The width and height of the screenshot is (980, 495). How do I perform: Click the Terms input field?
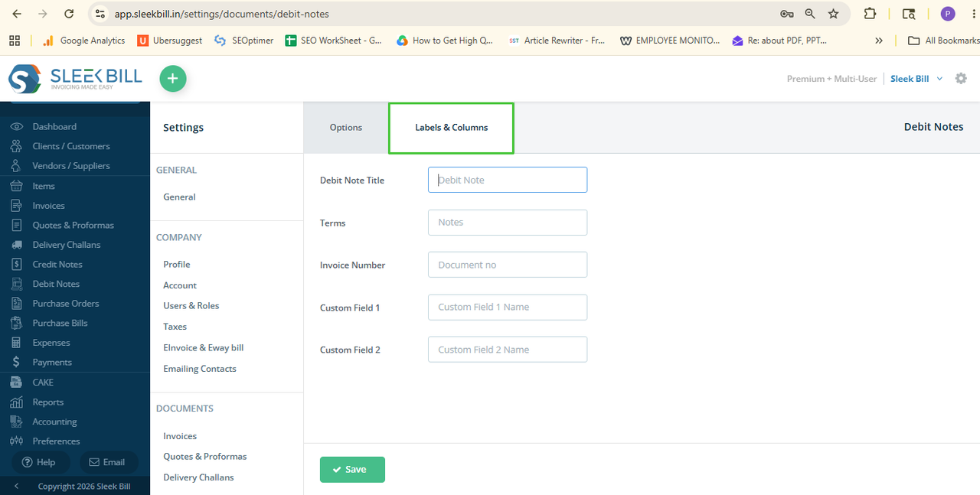tap(508, 223)
